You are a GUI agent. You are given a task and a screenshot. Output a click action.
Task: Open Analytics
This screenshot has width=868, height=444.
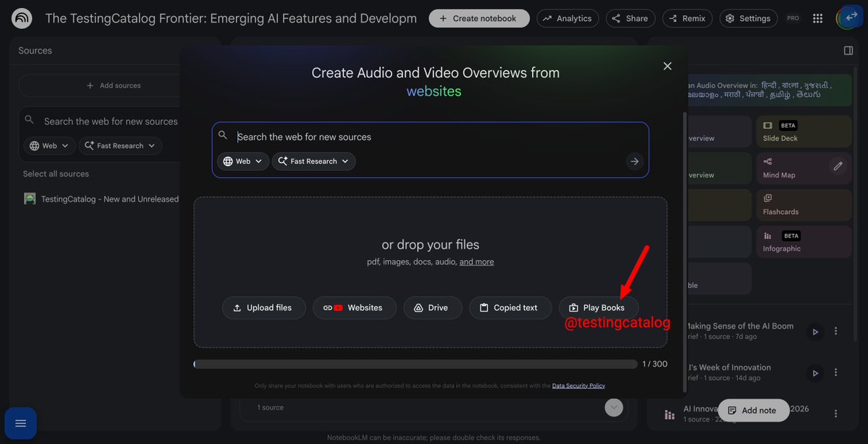[x=568, y=18]
